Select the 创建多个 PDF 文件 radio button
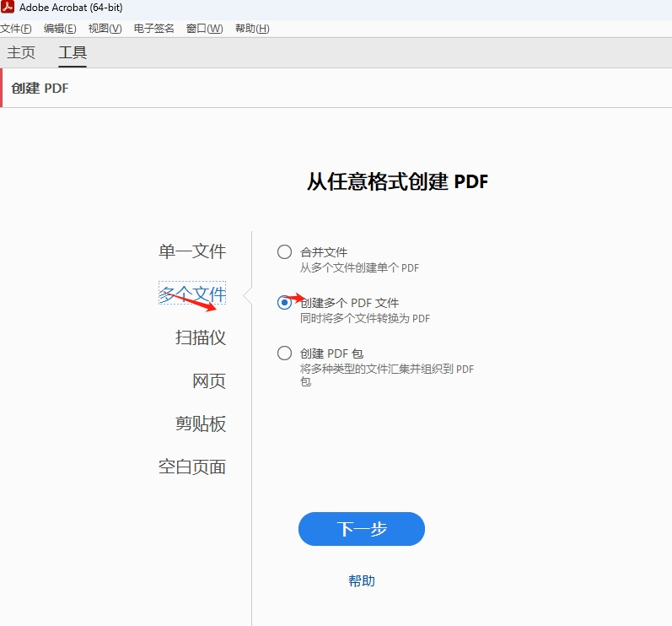This screenshot has height=626, width=672. point(285,303)
